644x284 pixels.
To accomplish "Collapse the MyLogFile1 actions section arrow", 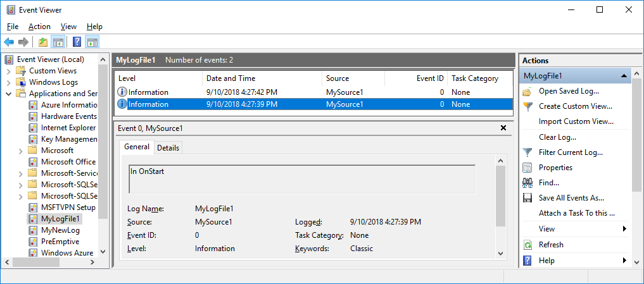I will [x=624, y=76].
